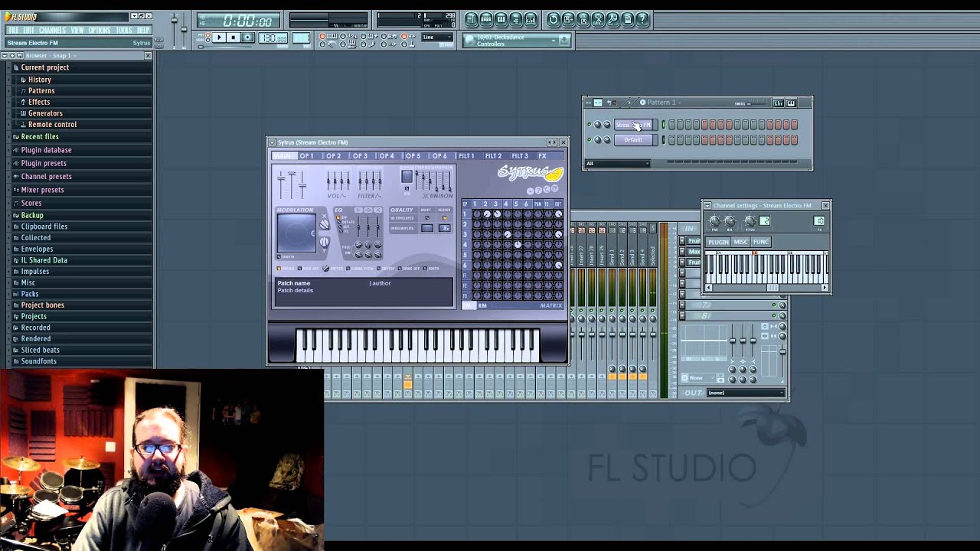The width and height of the screenshot is (980, 551).
Task: Open the HELP menu
Action: [x=143, y=30]
